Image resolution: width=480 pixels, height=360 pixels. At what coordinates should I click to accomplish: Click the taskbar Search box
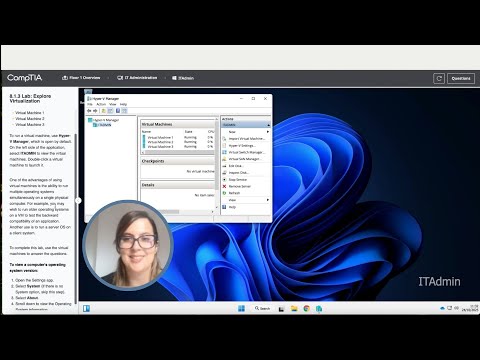(262, 308)
